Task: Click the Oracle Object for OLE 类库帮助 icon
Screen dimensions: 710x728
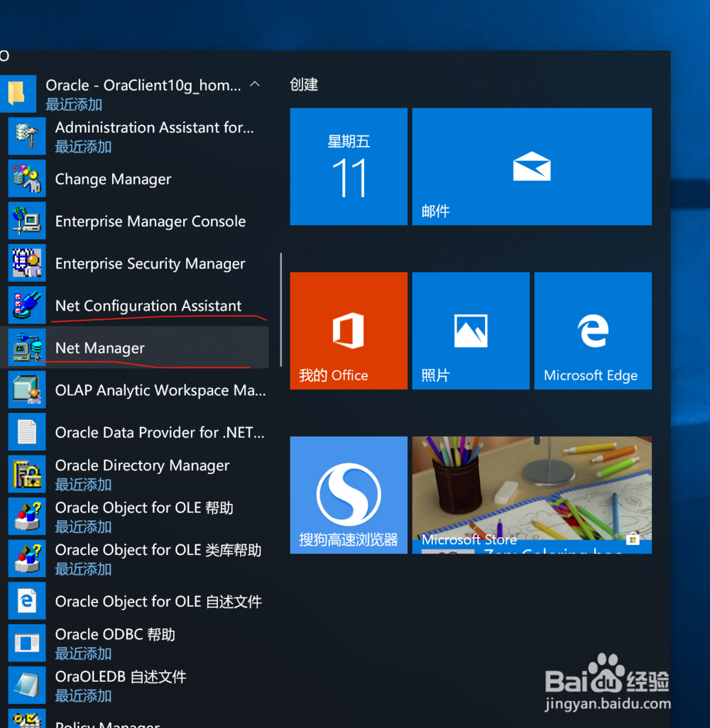Action: (27, 558)
